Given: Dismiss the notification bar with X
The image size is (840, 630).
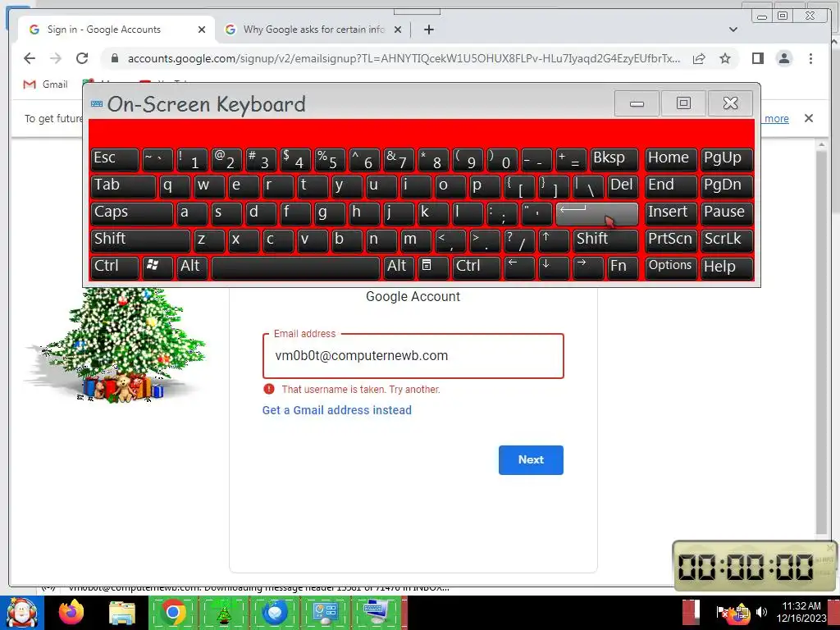Looking at the screenshot, I should (x=809, y=118).
